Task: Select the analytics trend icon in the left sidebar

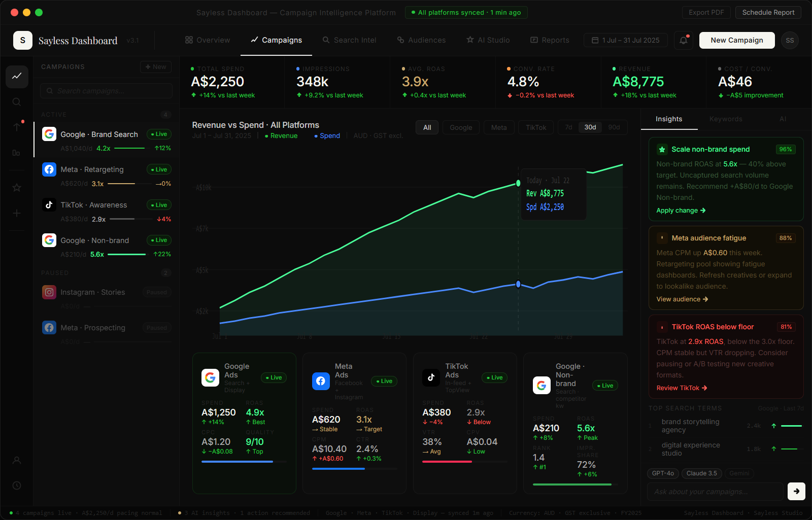Action: [x=17, y=77]
